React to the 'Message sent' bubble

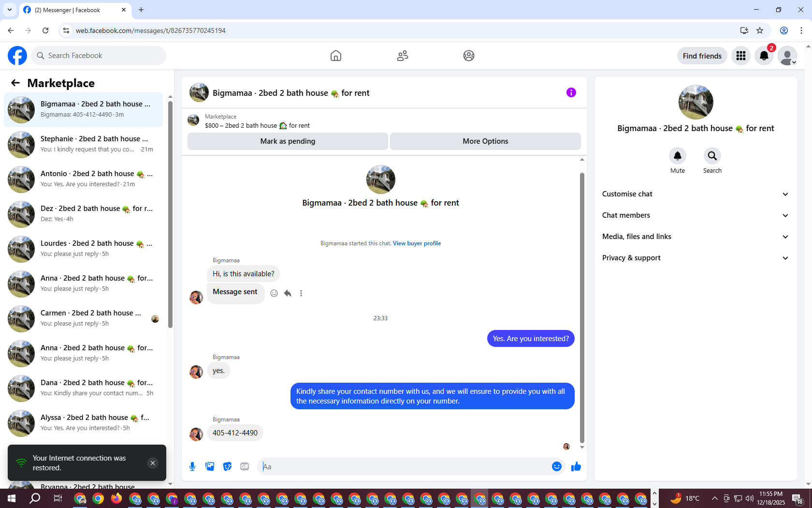coord(274,293)
